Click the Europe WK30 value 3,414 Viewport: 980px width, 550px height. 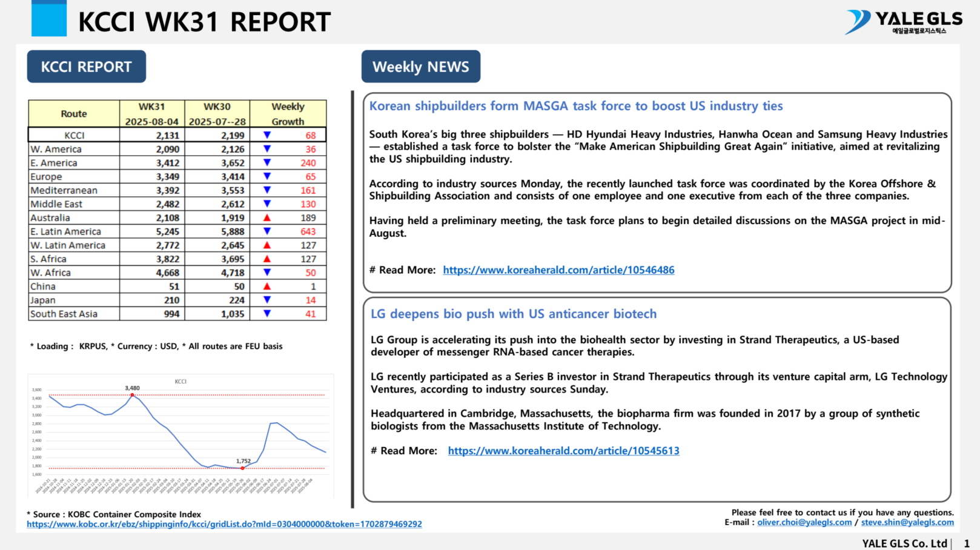[233, 176]
